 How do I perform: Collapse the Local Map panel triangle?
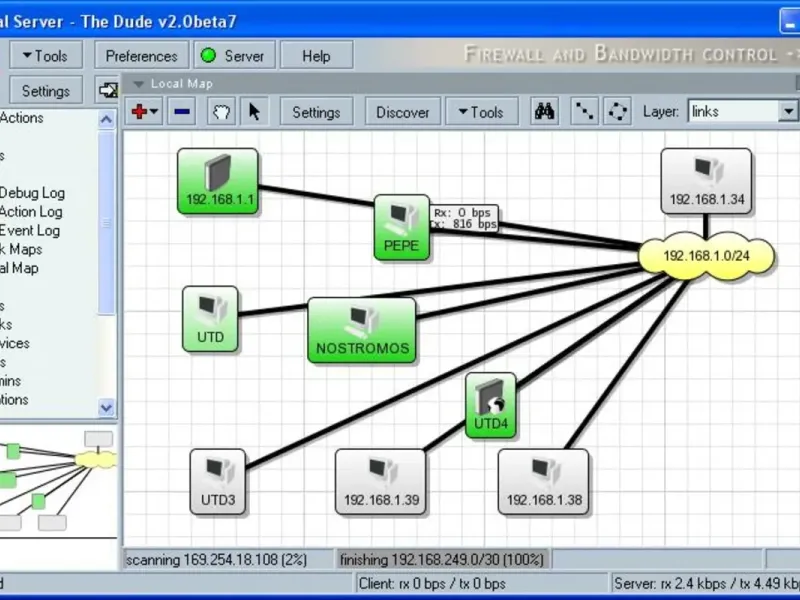pyautogui.click(x=139, y=84)
